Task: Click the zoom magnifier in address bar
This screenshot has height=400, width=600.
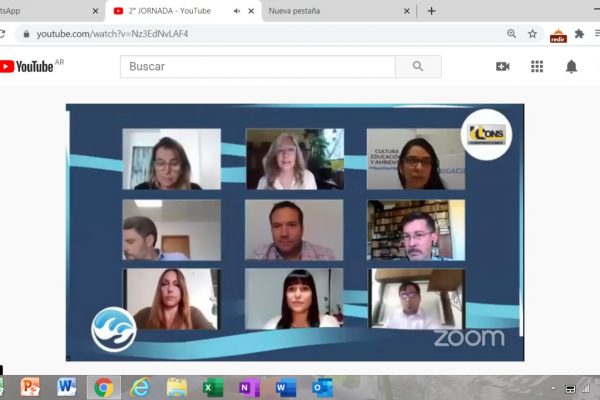Action: pos(512,33)
